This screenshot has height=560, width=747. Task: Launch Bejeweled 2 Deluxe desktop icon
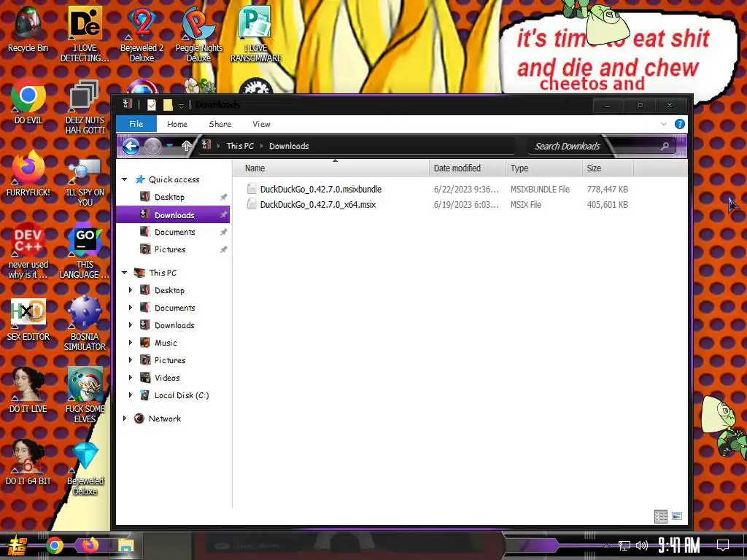pyautogui.click(x=142, y=34)
